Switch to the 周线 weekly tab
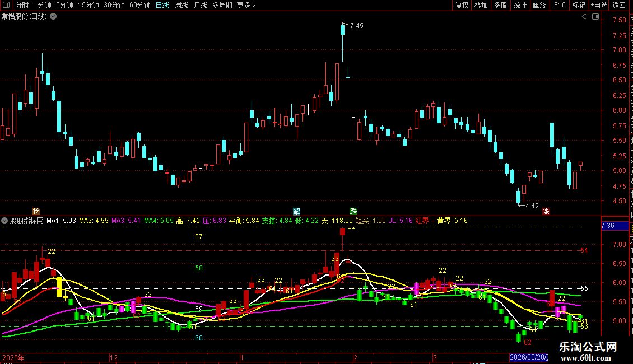Screen dimensions: 633x364 tap(181, 5)
